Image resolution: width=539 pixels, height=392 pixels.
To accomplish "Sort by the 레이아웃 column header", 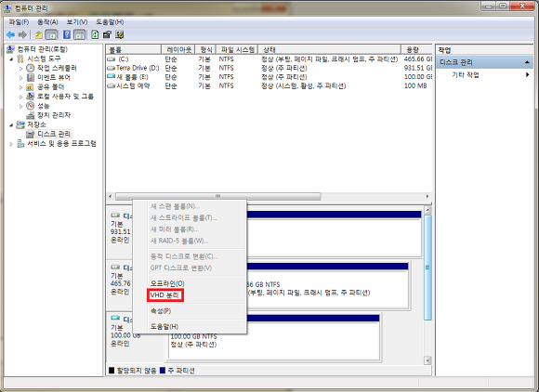I will [178, 49].
